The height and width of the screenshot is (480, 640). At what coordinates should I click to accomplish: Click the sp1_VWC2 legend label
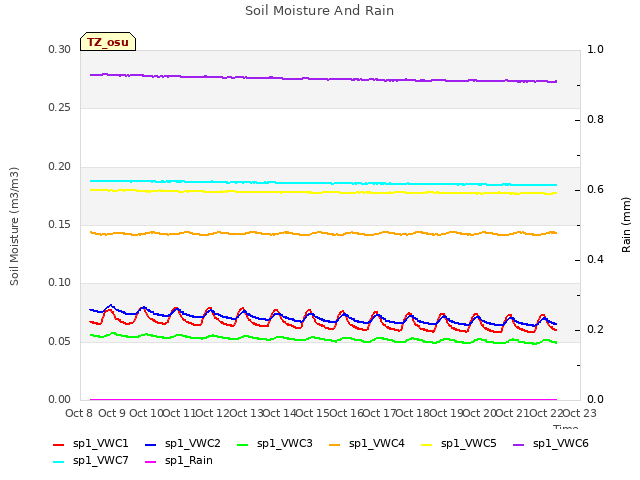[x=193, y=443]
